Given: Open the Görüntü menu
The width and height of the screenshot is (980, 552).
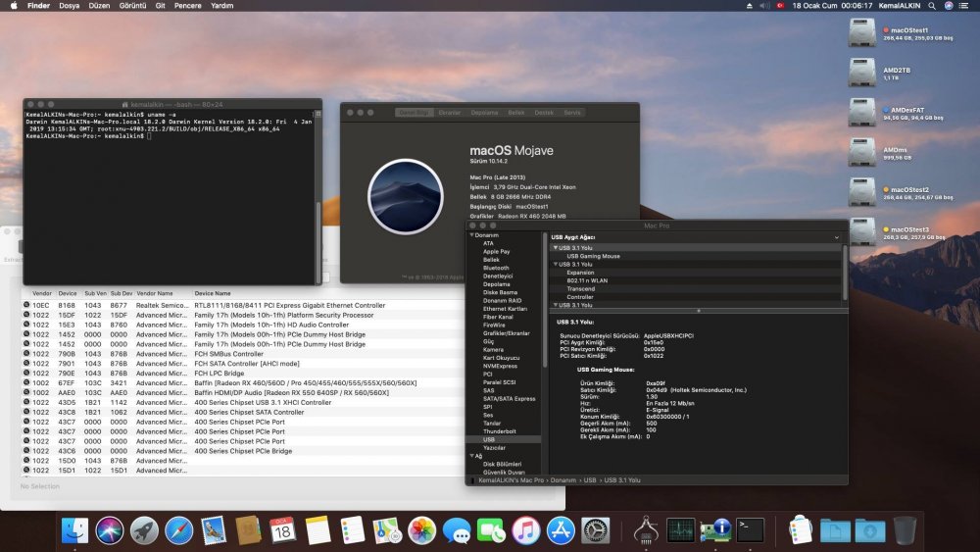Looking at the screenshot, I should [x=132, y=6].
